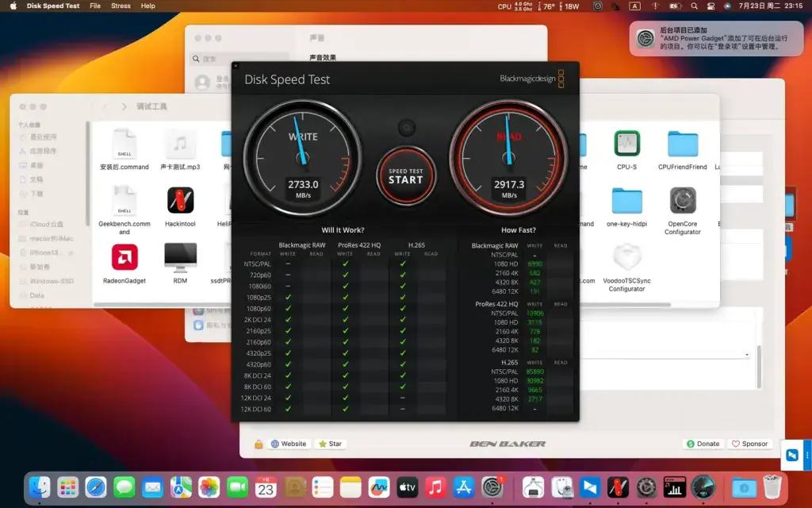Viewport: 812px width, 508px height.
Task: Open the Trash in the Dock
Action: [x=772, y=487]
